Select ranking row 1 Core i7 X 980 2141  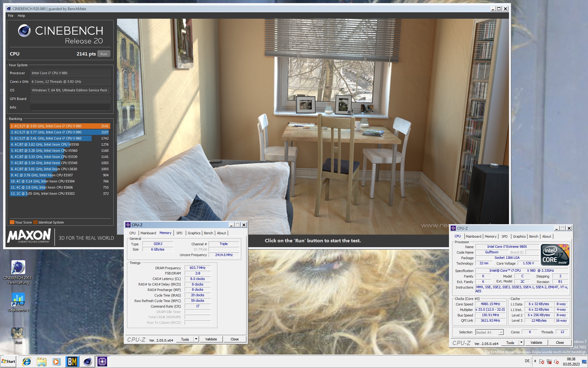coord(60,126)
